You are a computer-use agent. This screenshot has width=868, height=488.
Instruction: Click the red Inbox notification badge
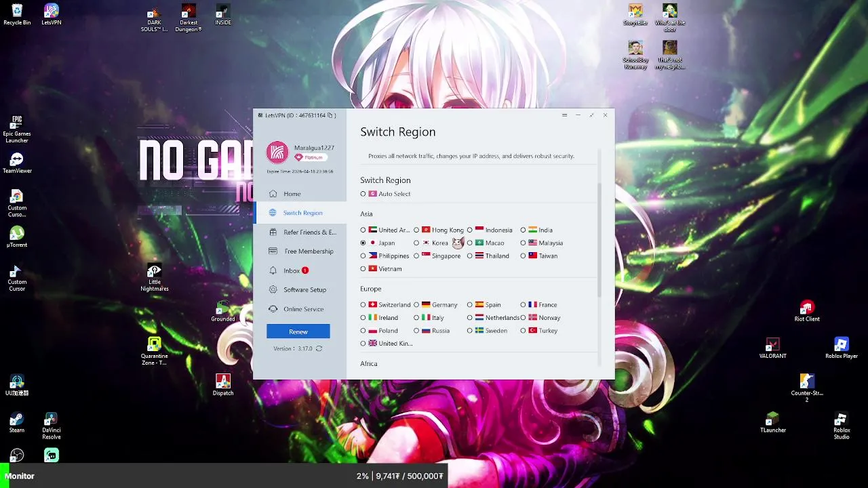305,270
